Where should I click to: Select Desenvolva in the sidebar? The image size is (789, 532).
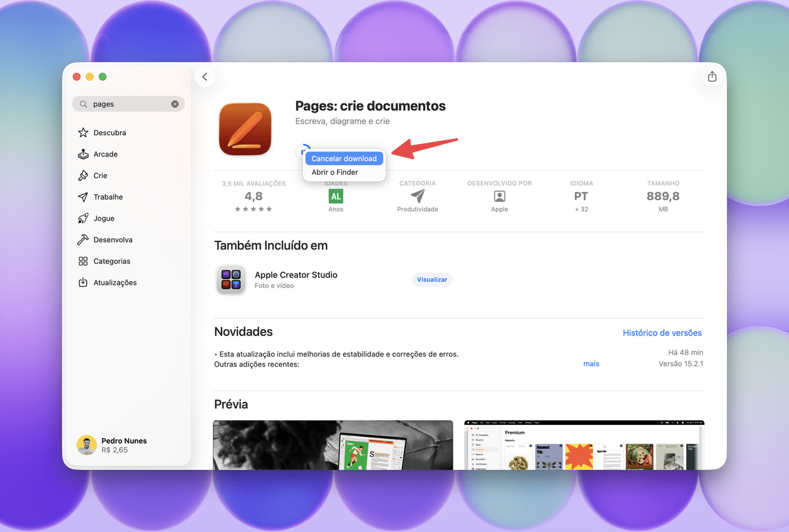(113, 240)
